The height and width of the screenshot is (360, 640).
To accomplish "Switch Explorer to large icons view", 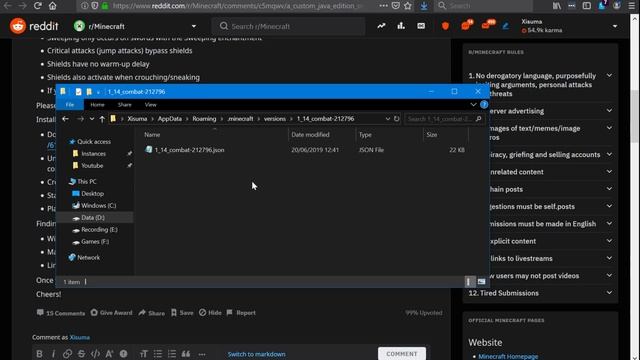I will coord(482,282).
